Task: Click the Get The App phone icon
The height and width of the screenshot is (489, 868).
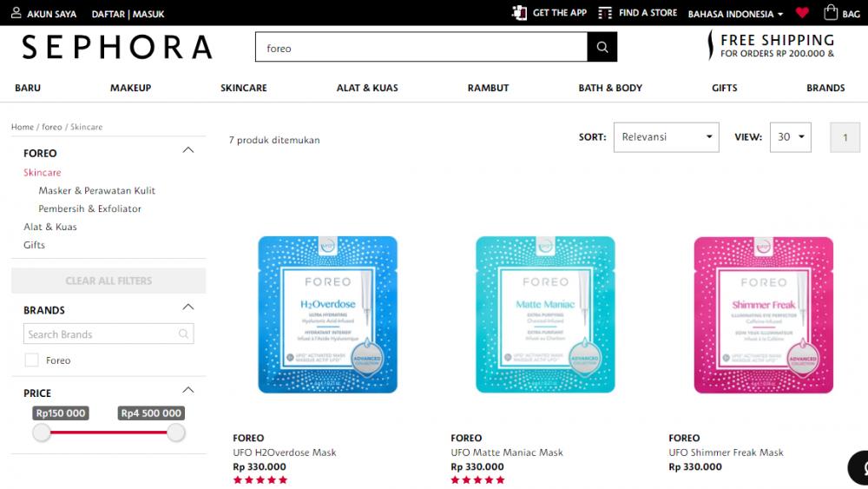Action: 519,13
